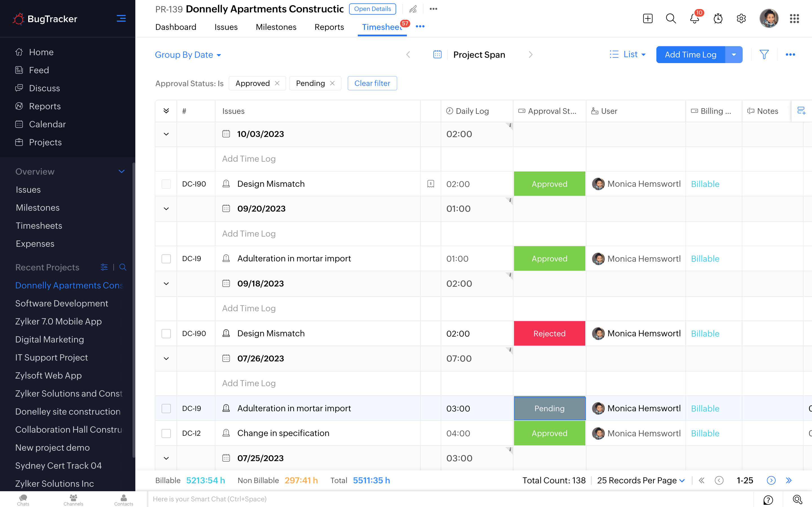Screen dimensions: 812x507
Task: Open the apps grid launcher
Action: coord(794,18)
